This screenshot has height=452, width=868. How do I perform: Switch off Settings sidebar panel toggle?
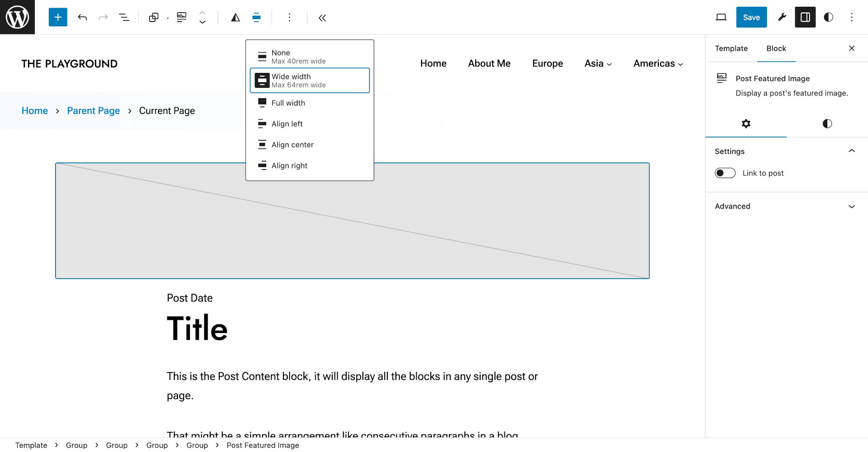click(805, 17)
